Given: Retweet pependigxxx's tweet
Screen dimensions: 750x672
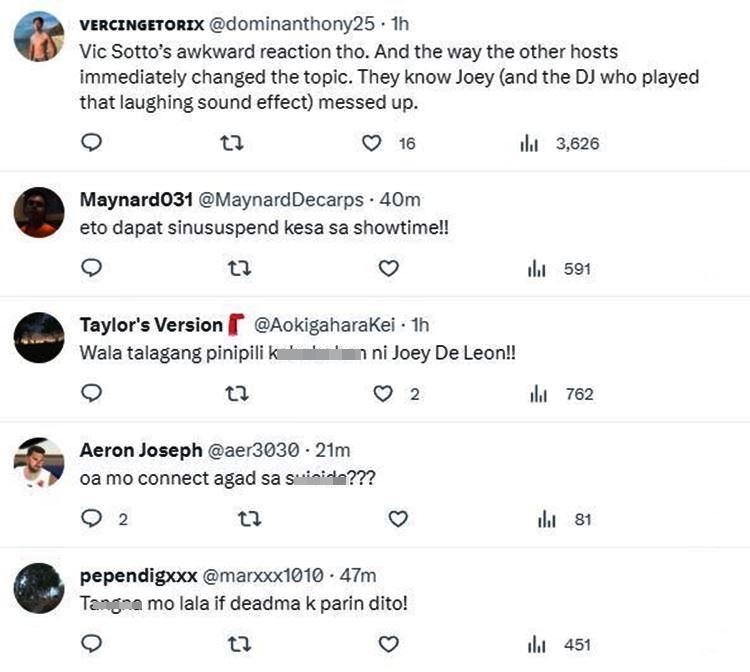Looking at the screenshot, I should coord(239,643).
